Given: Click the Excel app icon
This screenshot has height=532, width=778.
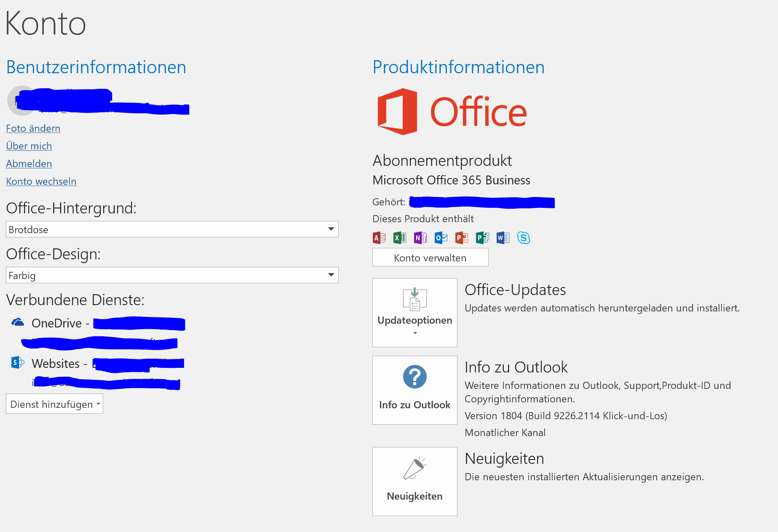Looking at the screenshot, I should [400, 238].
